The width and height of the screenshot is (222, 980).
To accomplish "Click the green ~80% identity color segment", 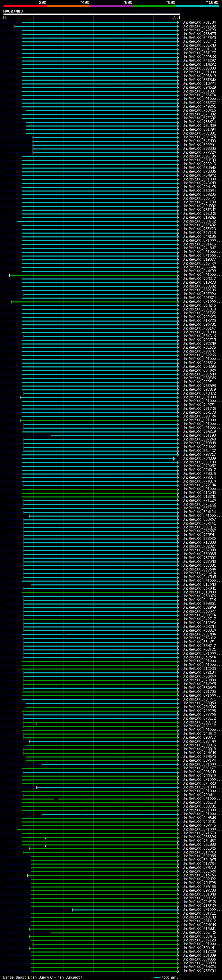I will (154, 7).
